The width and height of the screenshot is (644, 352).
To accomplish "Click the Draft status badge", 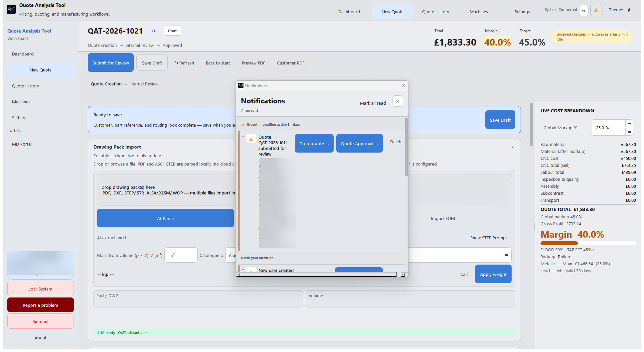I will [x=172, y=31].
